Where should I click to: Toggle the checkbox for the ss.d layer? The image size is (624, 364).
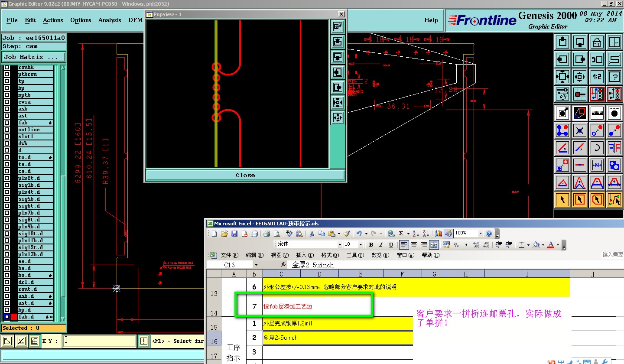[7, 261]
